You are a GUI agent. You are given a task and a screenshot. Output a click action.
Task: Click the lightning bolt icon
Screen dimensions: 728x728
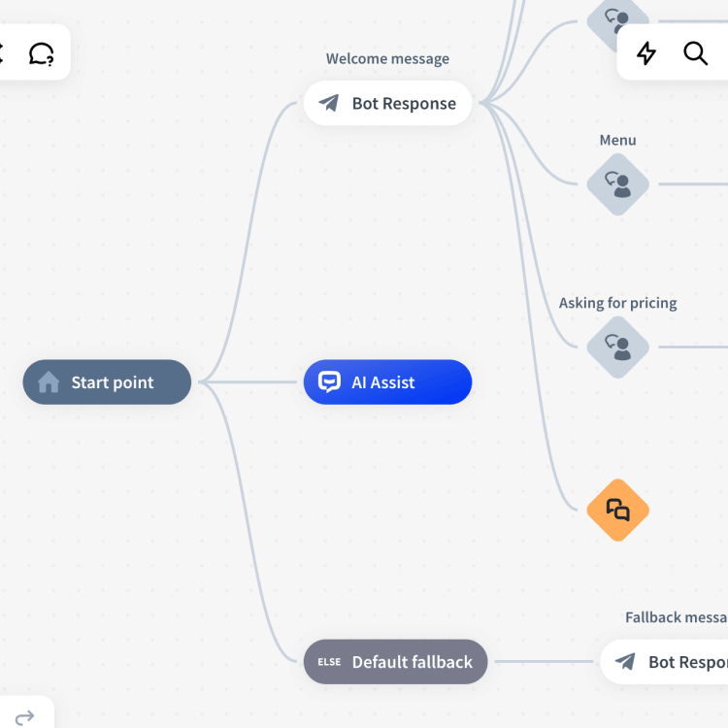[646, 53]
